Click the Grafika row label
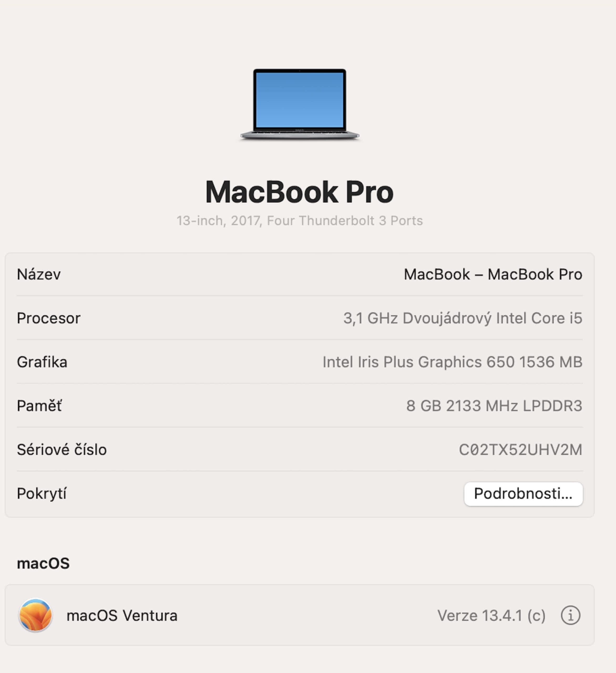Viewport: 616px width, 673px height. click(x=42, y=362)
